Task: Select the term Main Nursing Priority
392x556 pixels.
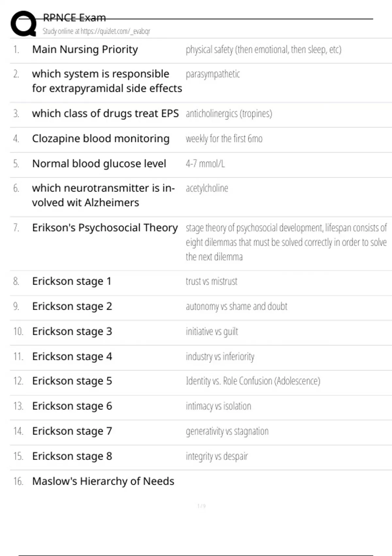Action: coord(85,49)
